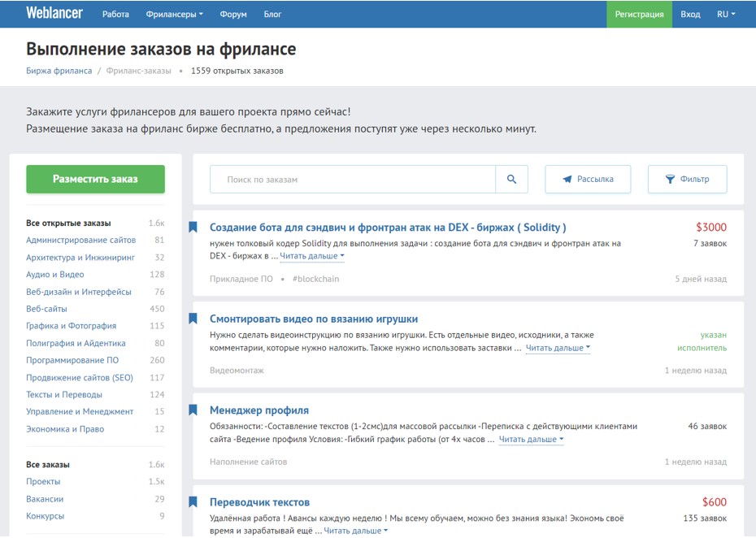Open the Переводчик текстов order title
The height and width of the screenshot is (538, 756).
coord(260,502)
